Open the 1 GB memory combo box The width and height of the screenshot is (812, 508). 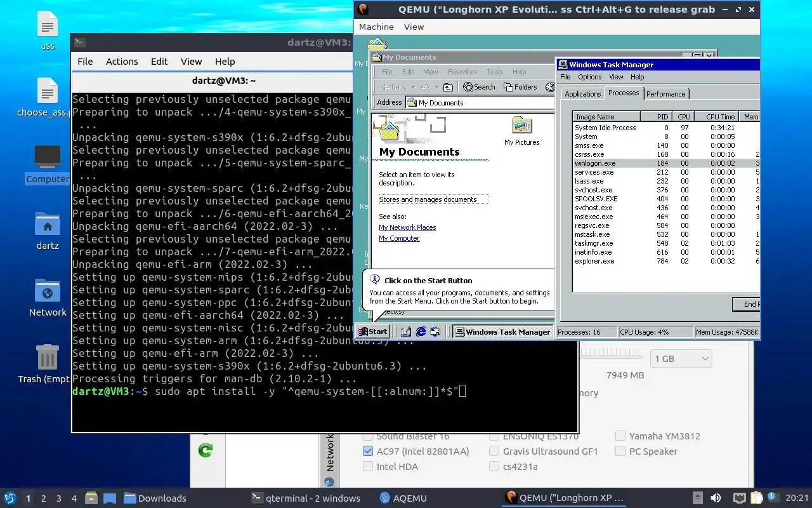point(680,359)
